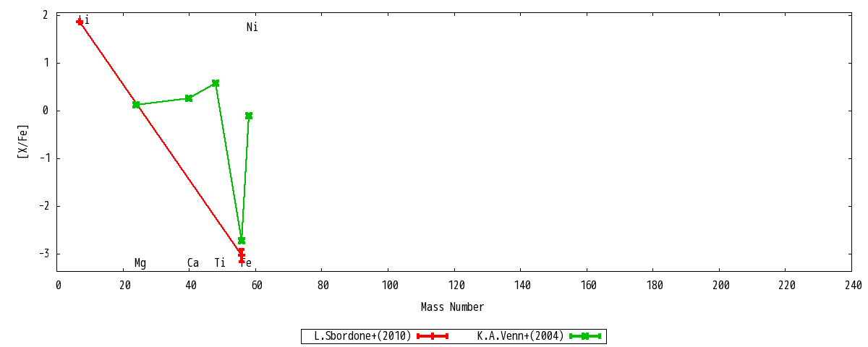Click the red Fe data point with error bar
The height and width of the screenshot is (347, 868).
242,254
